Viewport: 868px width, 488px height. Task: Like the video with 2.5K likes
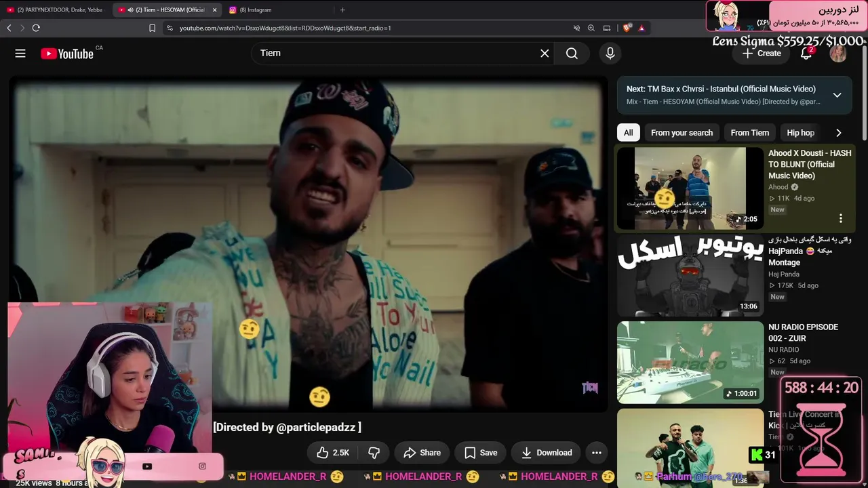pyautogui.click(x=333, y=453)
